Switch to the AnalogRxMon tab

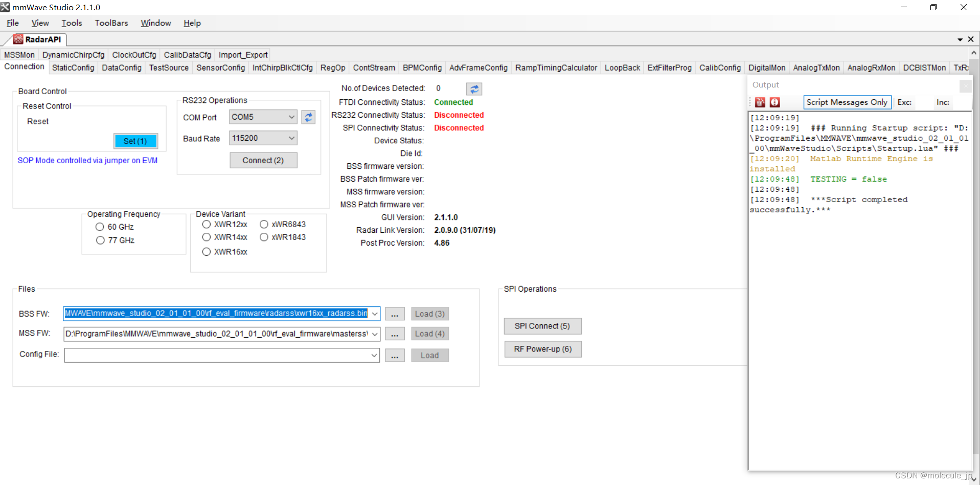(x=871, y=68)
